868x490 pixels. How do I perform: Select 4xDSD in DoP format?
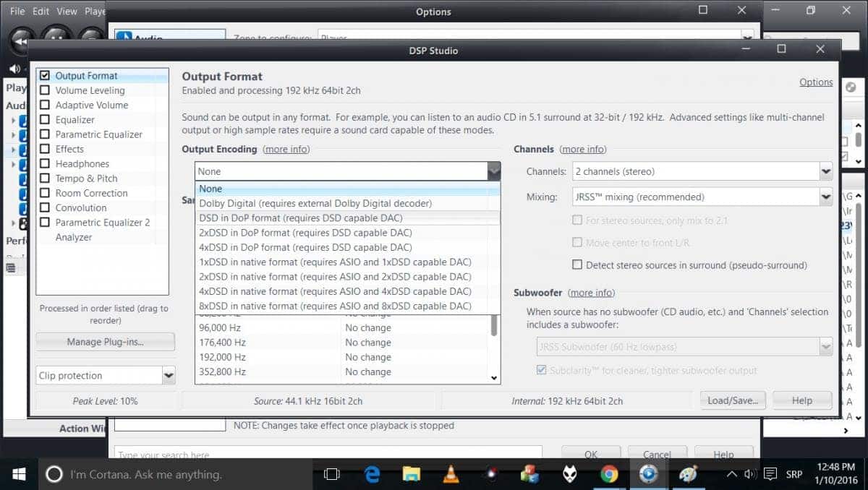coord(347,247)
